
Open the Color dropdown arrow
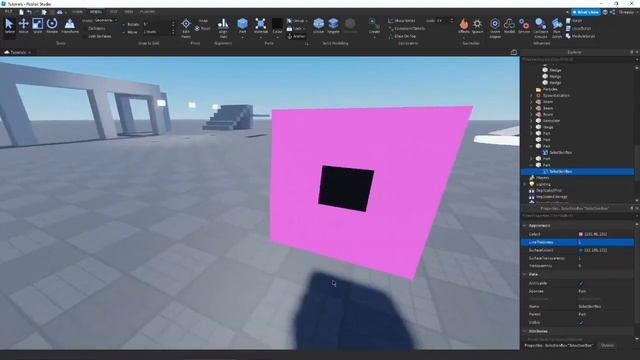pos(277,38)
